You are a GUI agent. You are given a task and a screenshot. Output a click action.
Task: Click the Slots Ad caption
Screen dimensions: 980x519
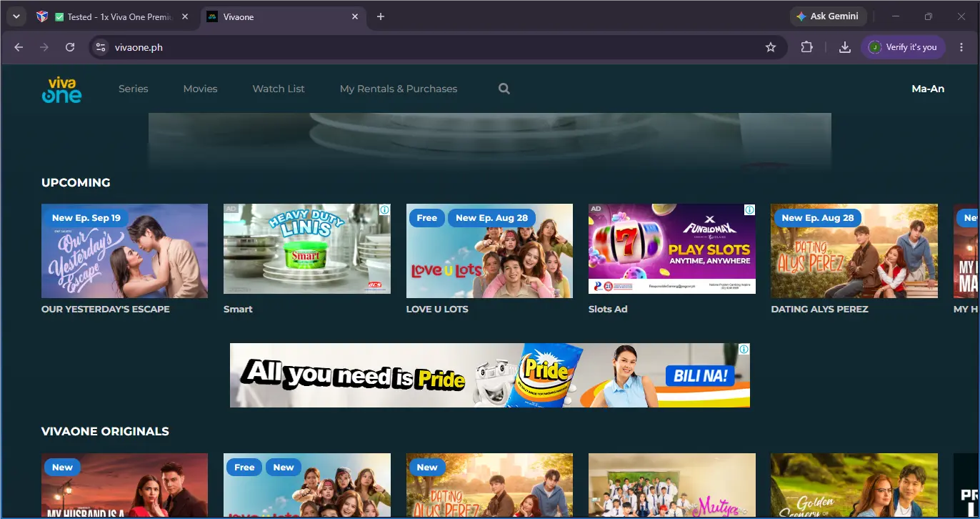coord(608,310)
